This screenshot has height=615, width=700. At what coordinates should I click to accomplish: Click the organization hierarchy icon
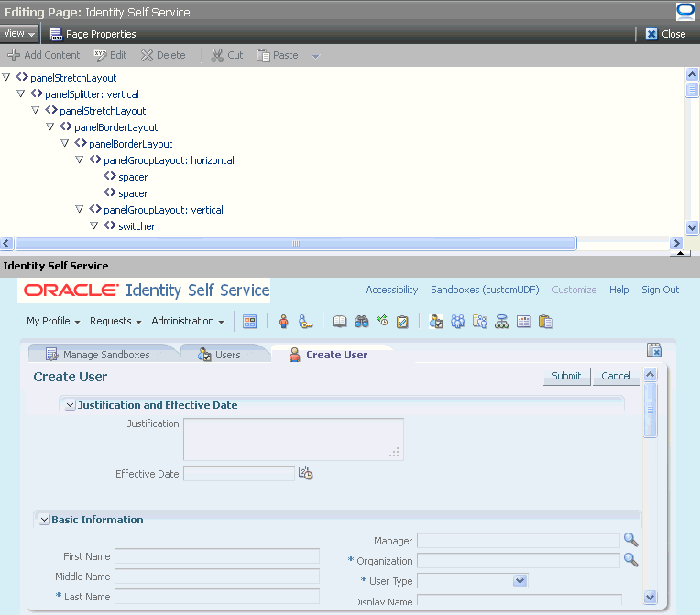(x=502, y=322)
